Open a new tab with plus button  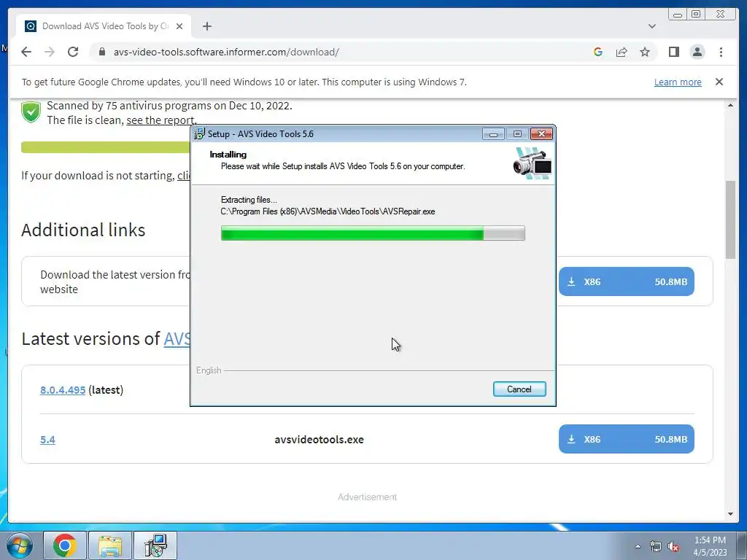(206, 26)
